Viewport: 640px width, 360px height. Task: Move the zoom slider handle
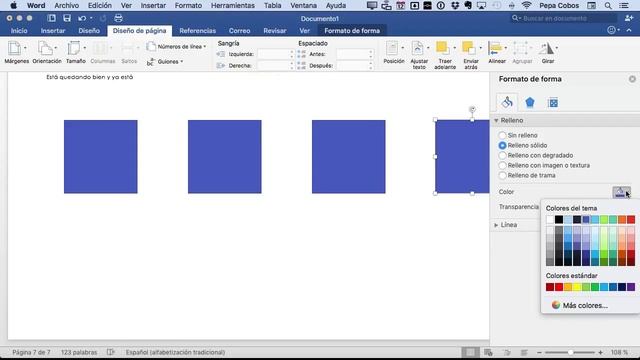pos(571,352)
